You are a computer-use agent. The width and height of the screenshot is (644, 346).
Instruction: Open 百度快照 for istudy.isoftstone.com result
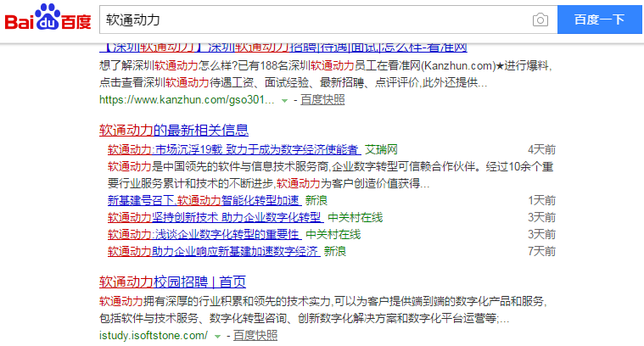pos(255,335)
